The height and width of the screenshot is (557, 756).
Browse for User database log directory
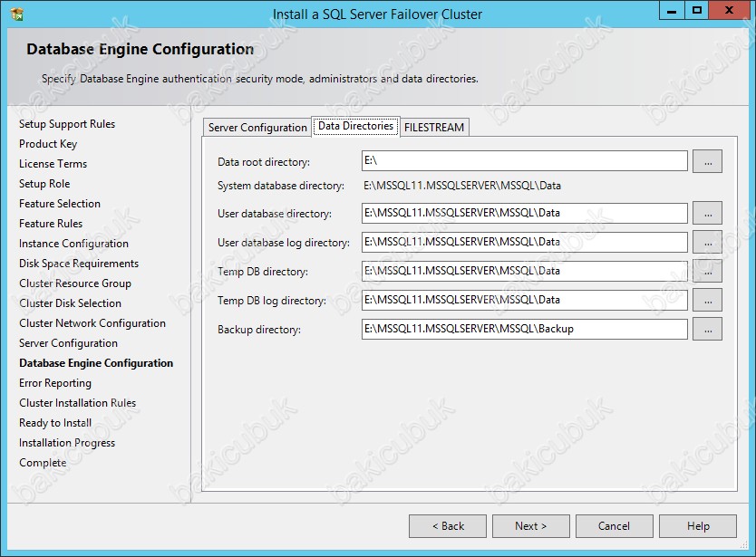click(x=707, y=242)
